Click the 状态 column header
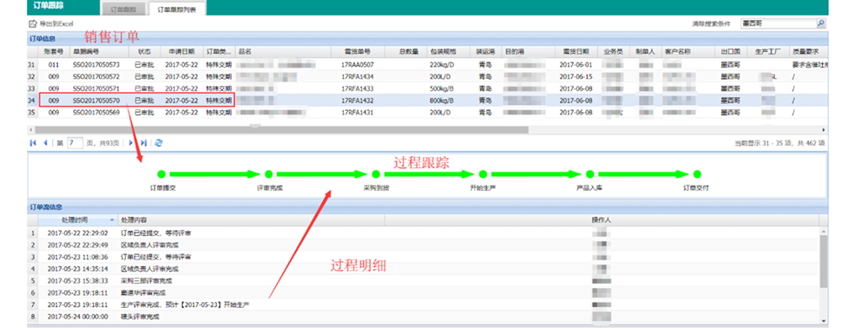The height and width of the screenshot is (328, 868). [144, 51]
